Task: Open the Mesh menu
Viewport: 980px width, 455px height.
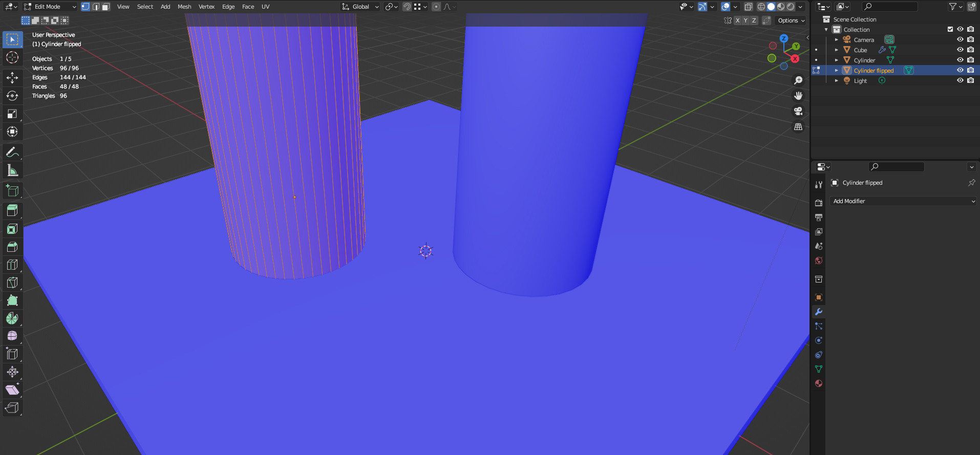Action: pyautogui.click(x=184, y=7)
